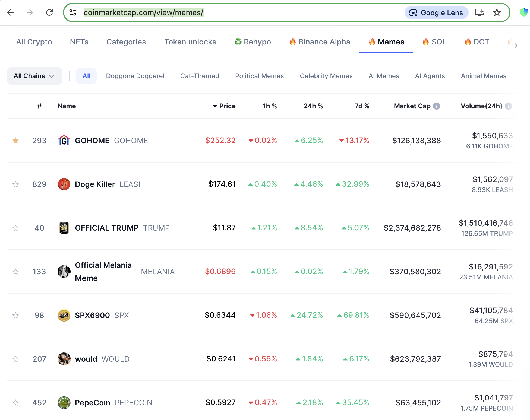
Task: Sort by Volume(24h) column
Action: 481,106
